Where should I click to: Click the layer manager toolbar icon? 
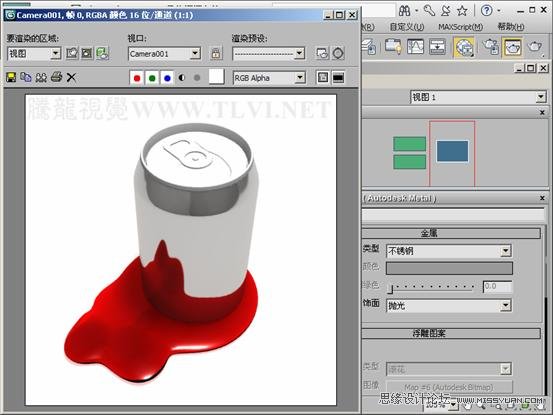point(370,47)
